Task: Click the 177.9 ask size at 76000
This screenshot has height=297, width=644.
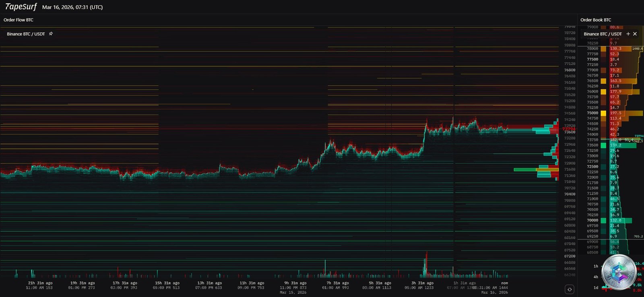Action: tap(615, 91)
